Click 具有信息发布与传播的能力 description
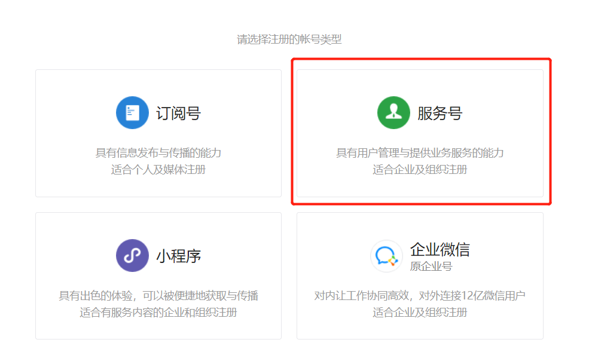The width and height of the screenshot is (589, 364). [158, 153]
